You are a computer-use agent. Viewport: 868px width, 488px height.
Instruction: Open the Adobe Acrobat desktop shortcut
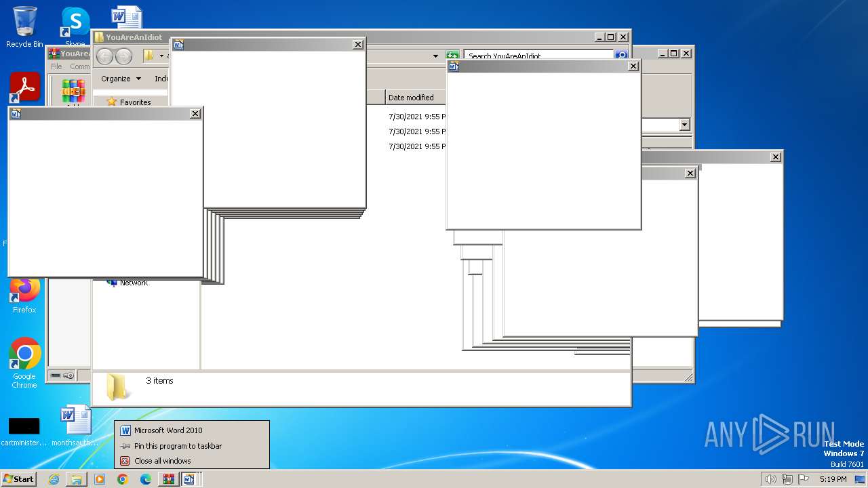[x=25, y=87]
